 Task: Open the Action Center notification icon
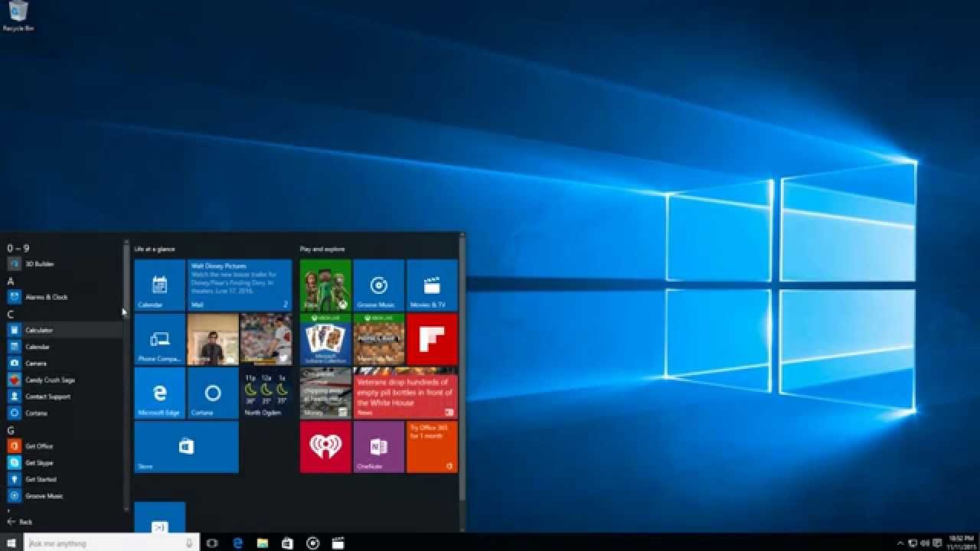[936, 543]
